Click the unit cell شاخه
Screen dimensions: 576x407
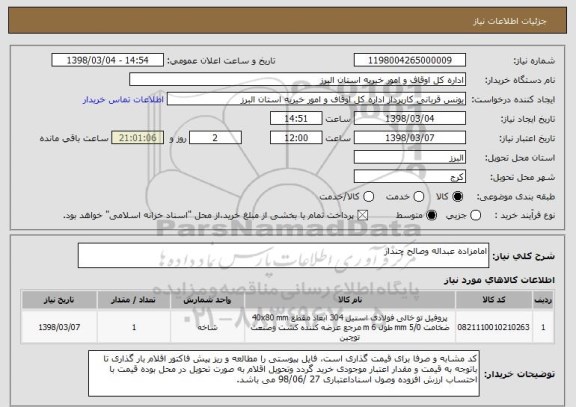pos(207,327)
